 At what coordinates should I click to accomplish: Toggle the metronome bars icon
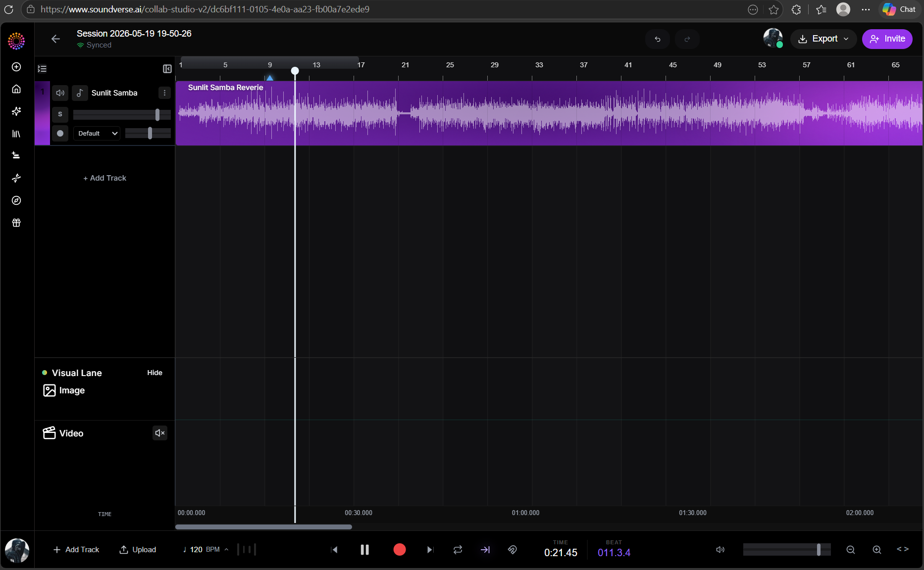pyautogui.click(x=247, y=549)
